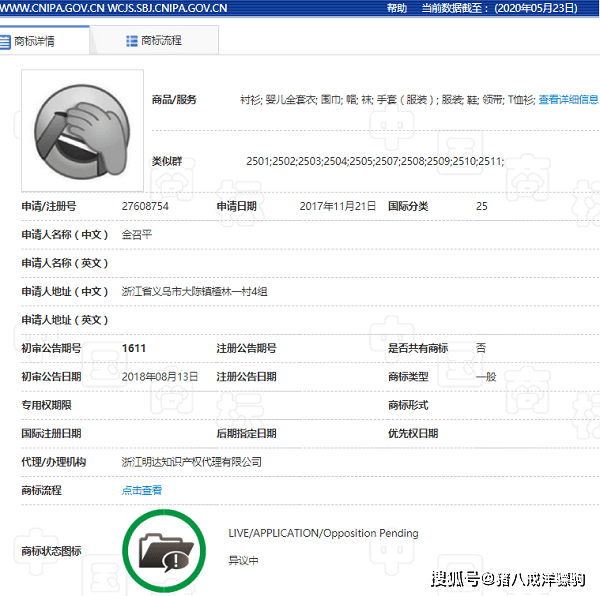Select agency 浙江明达知识产权代理有限公司
Viewport: 600px width, 596px height.
(x=192, y=462)
